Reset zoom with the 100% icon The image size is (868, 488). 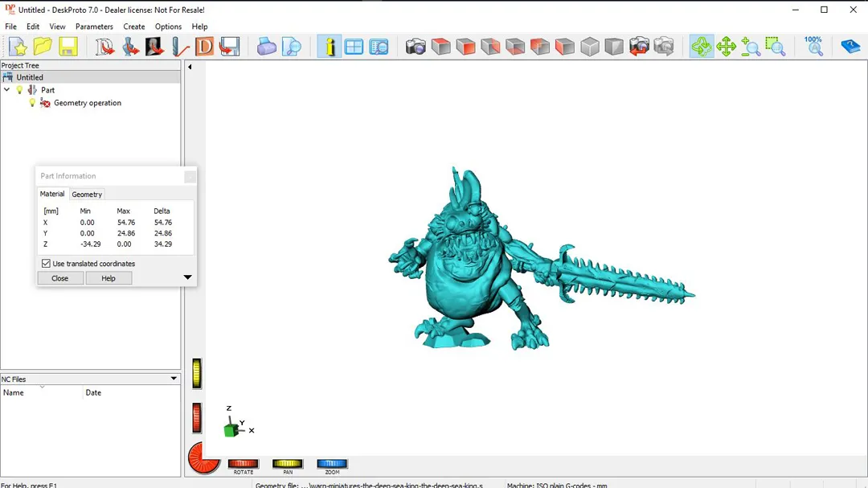(x=813, y=47)
